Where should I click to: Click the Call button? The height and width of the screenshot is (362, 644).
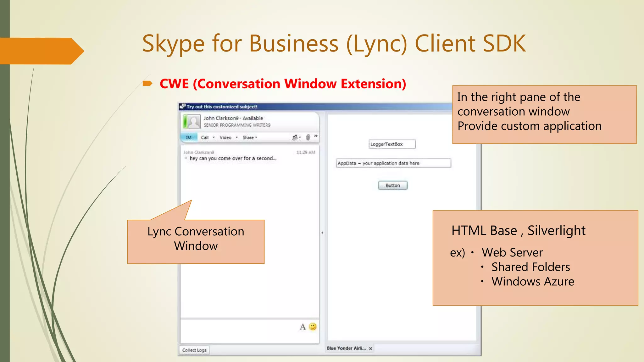[x=205, y=137]
